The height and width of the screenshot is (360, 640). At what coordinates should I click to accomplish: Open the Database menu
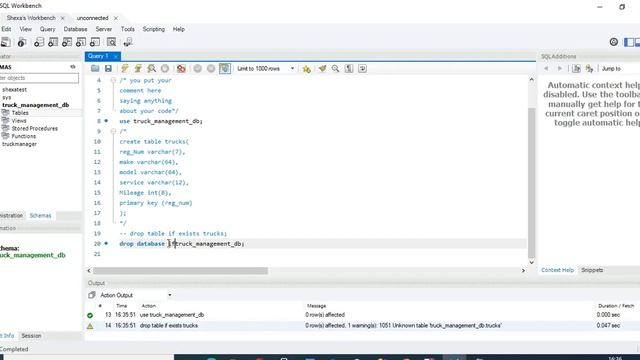point(76,29)
